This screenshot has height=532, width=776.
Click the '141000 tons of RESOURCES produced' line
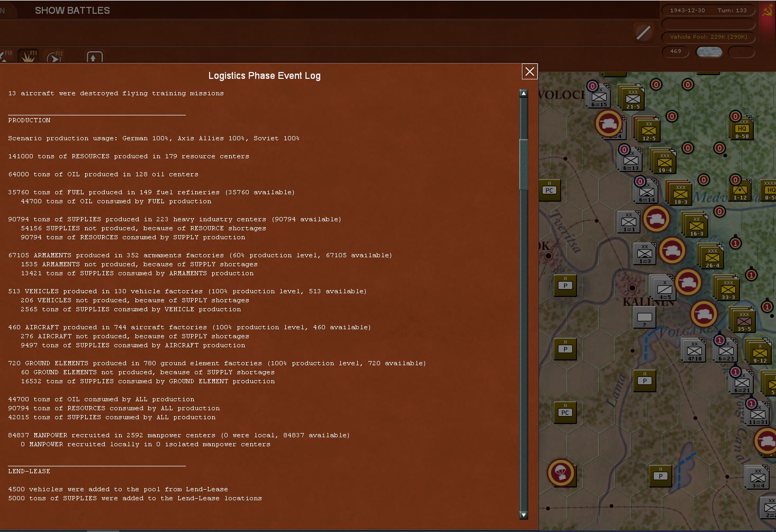click(129, 156)
